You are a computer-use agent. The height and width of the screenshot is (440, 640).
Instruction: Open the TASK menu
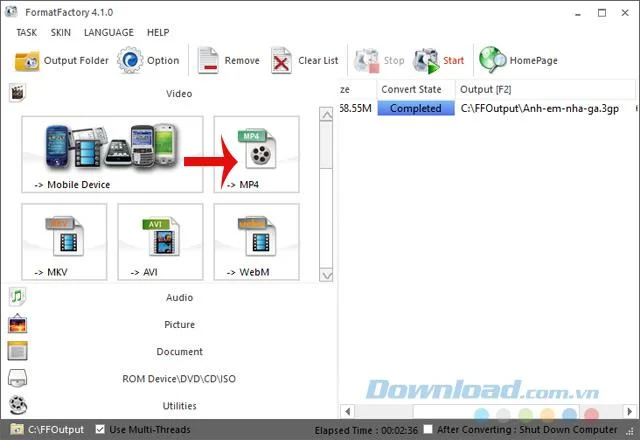(x=27, y=32)
